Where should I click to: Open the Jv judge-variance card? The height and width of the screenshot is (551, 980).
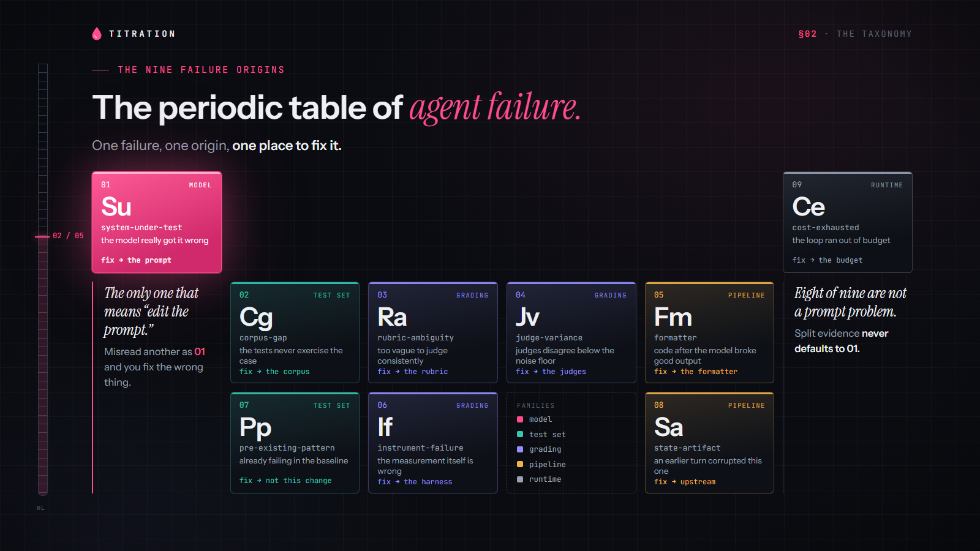click(x=571, y=332)
